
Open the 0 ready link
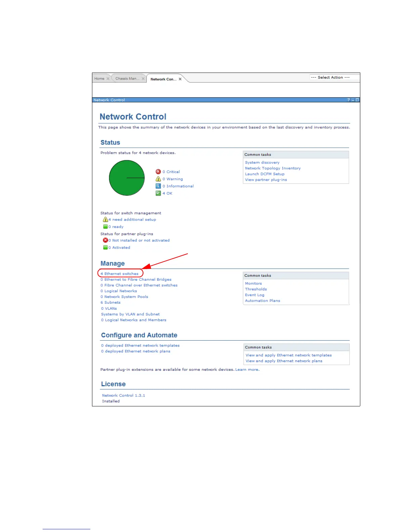click(x=116, y=227)
